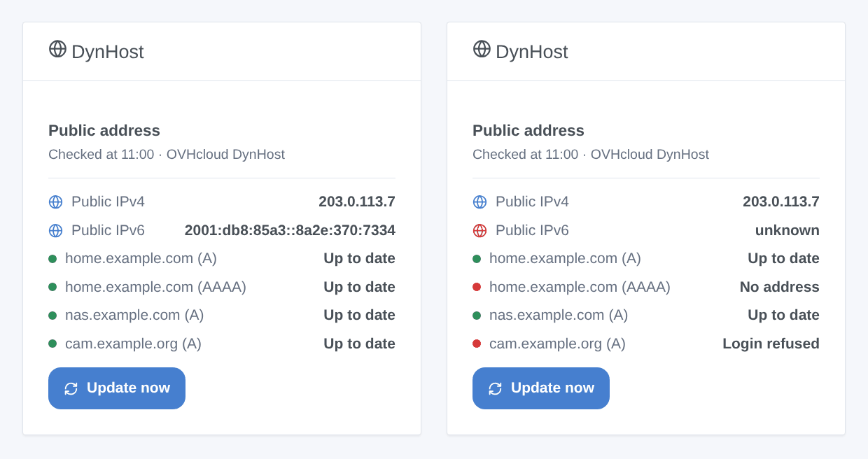
Task: Click 203.0.113.7 value in left card
Action: 357,202
